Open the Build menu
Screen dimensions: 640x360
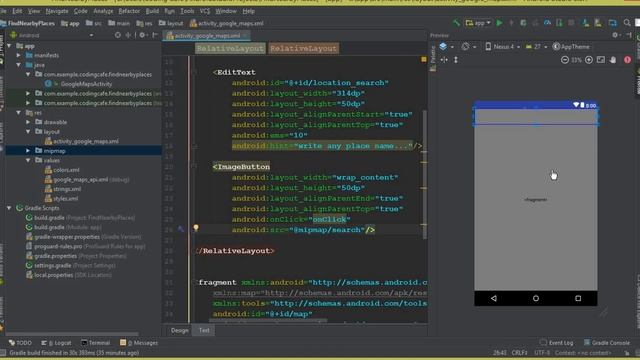coord(152,11)
